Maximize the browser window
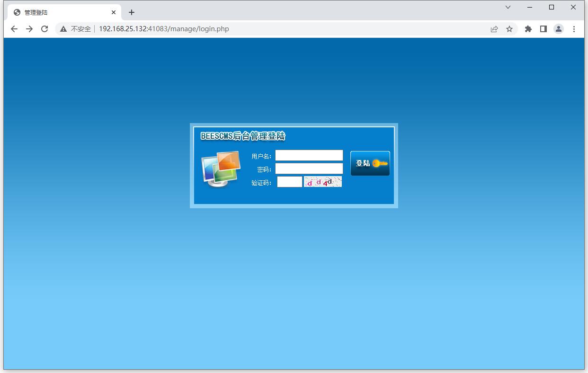The width and height of the screenshot is (588, 373). (552, 7)
